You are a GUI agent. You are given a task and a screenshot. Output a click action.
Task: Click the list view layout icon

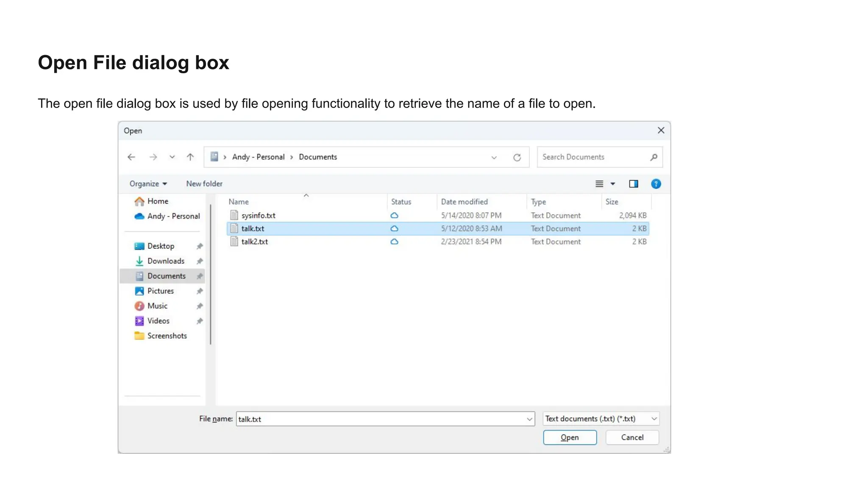pos(599,184)
